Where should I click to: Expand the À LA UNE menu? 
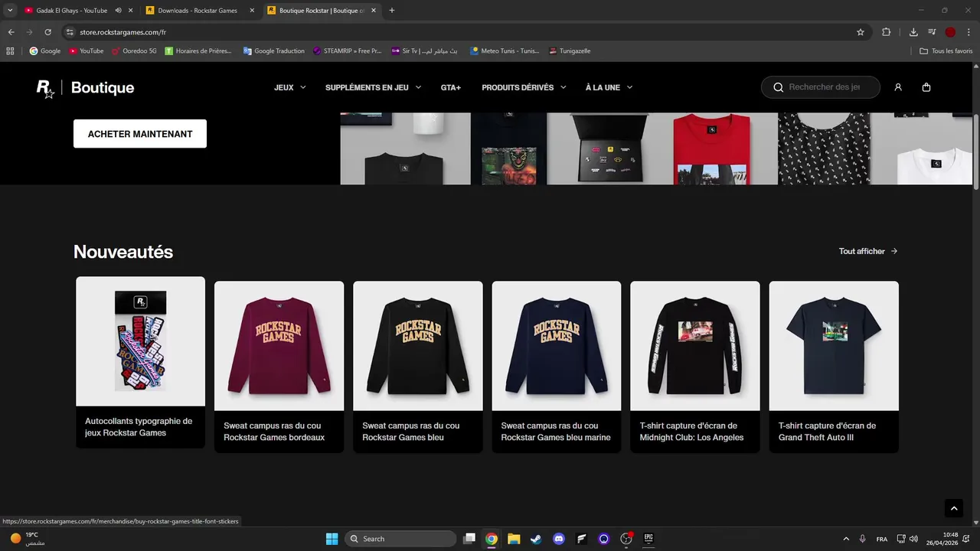click(609, 87)
